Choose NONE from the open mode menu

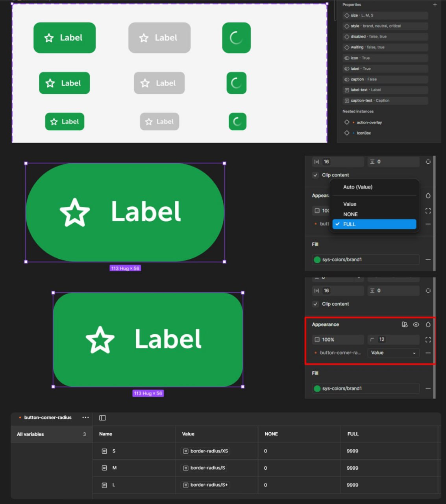(350, 214)
